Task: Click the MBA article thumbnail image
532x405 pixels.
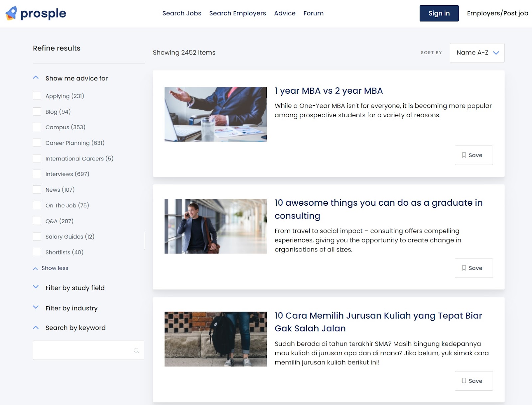Action: (x=215, y=114)
